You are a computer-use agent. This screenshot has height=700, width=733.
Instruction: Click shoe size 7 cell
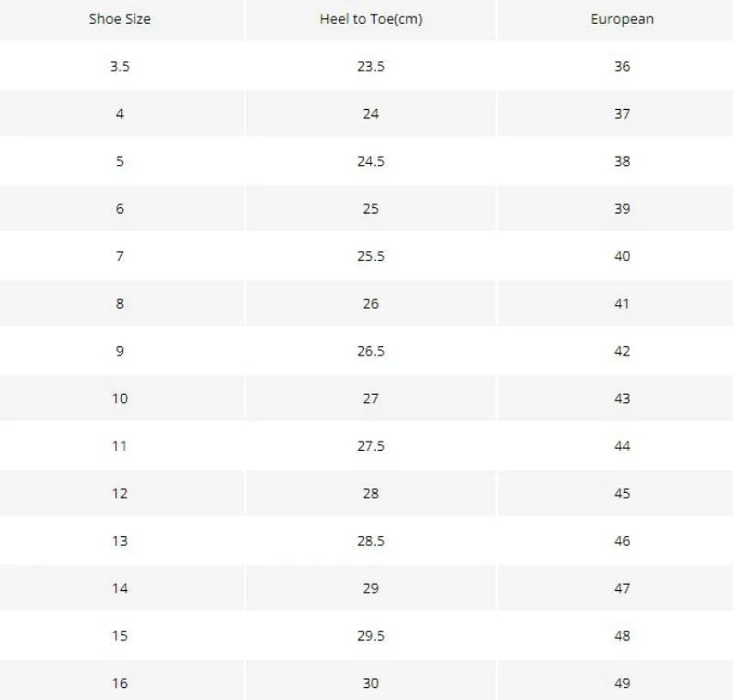pos(120,257)
